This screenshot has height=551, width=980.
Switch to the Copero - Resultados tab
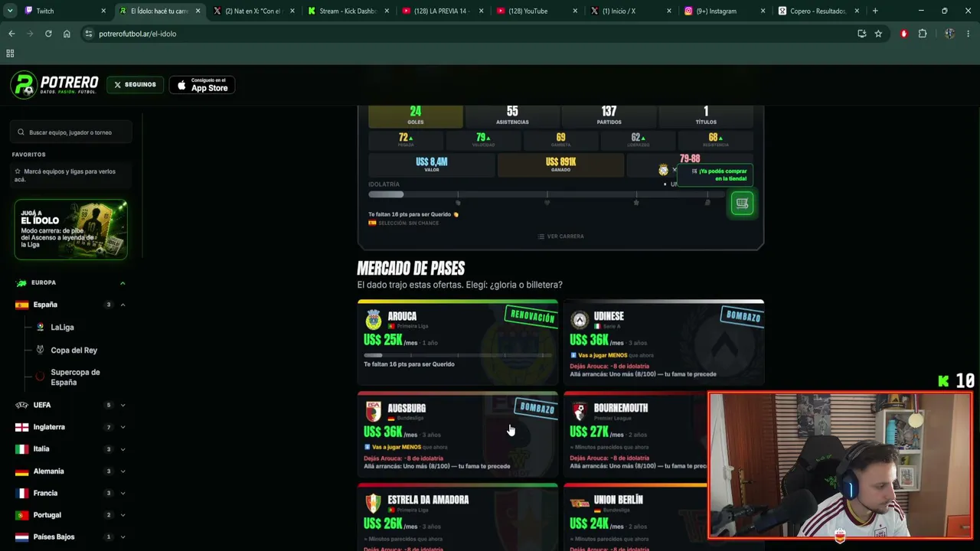(819, 11)
